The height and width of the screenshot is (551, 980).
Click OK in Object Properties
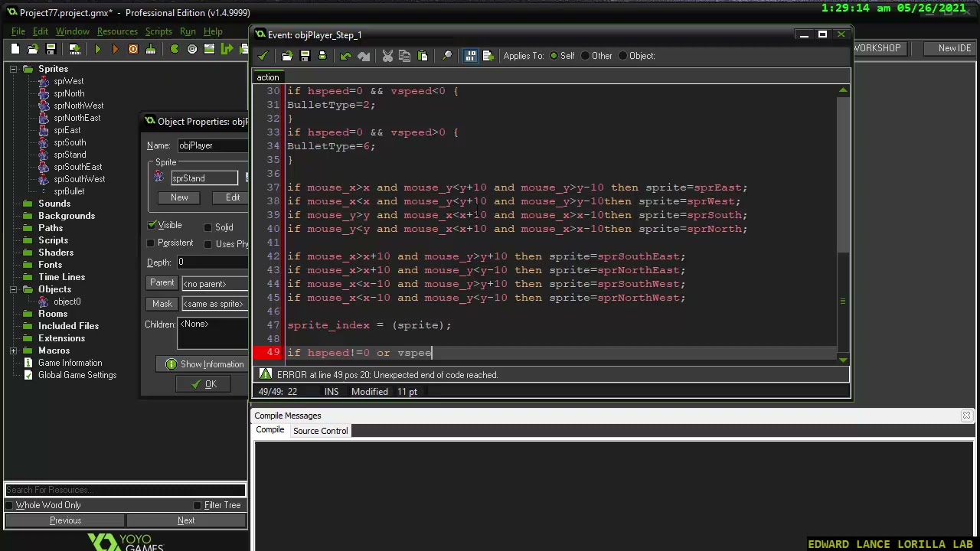coord(204,384)
